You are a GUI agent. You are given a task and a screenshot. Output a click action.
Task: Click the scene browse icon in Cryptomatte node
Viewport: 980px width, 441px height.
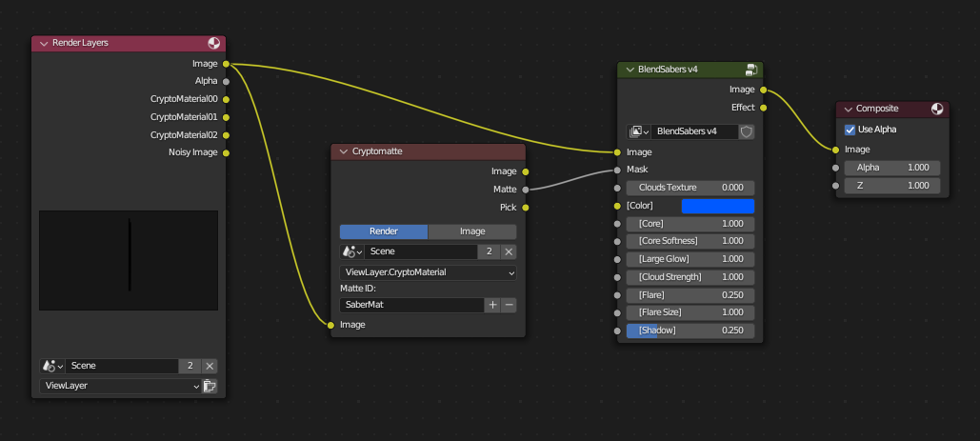(x=351, y=251)
